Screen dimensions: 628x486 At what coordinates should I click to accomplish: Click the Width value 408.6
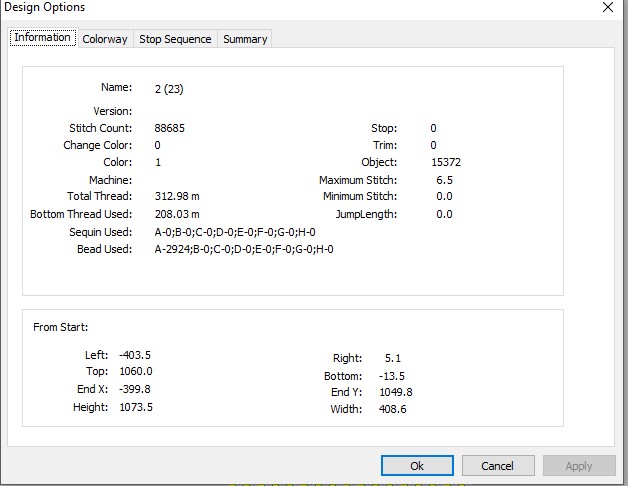click(392, 409)
